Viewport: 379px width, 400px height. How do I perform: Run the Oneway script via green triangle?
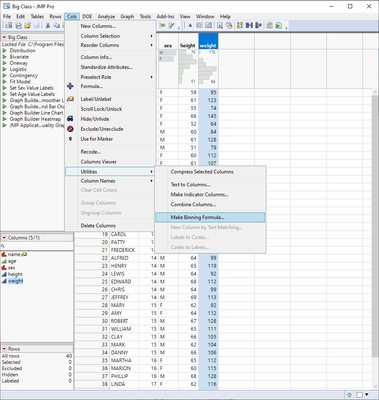pyautogui.click(x=4, y=63)
